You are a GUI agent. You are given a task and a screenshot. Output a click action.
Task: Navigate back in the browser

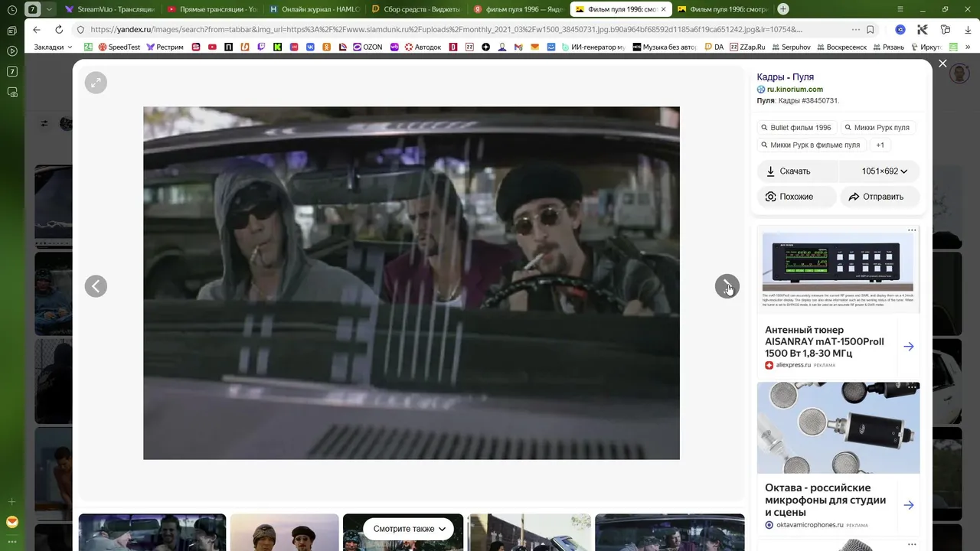pos(37,30)
